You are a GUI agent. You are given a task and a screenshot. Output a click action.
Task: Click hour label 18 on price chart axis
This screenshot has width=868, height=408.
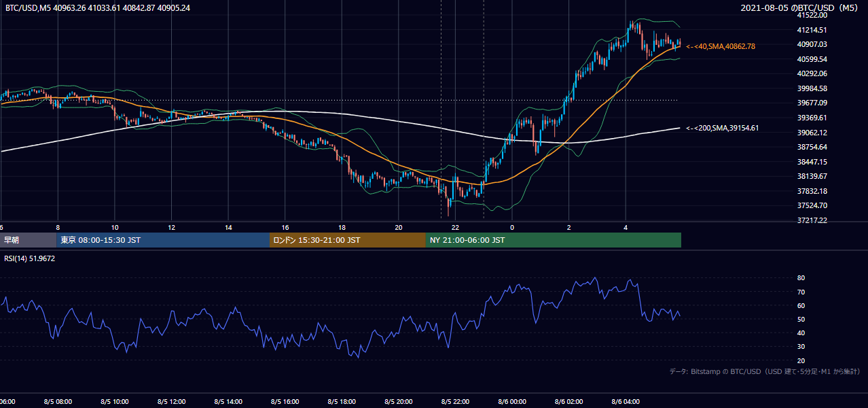point(342,228)
